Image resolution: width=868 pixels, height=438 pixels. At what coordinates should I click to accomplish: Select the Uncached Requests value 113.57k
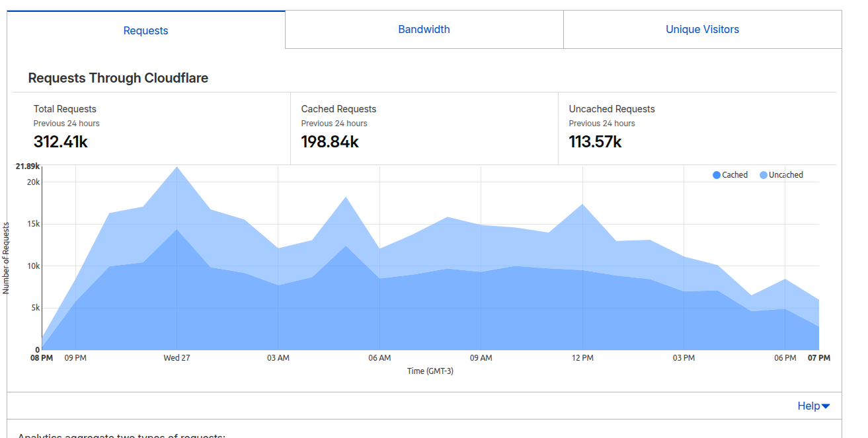click(x=595, y=141)
